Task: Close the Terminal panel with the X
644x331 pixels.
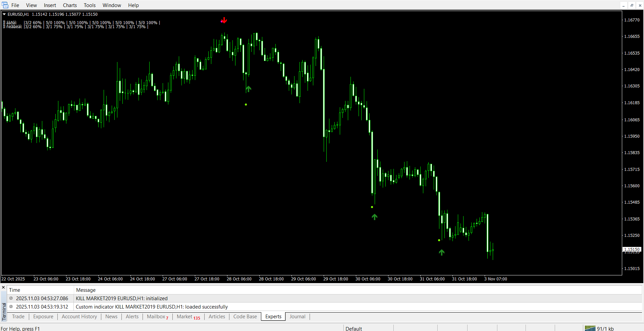Action: [3, 287]
